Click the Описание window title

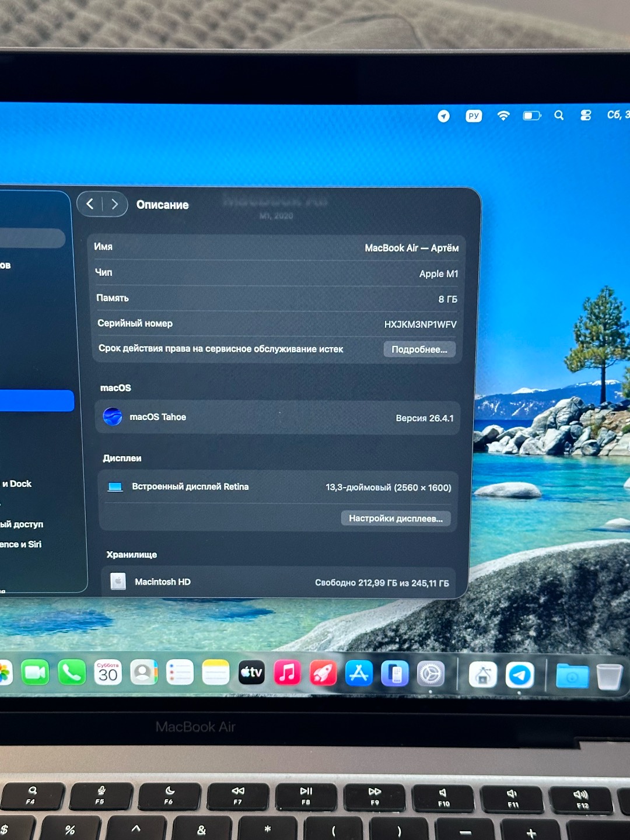click(x=162, y=205)
